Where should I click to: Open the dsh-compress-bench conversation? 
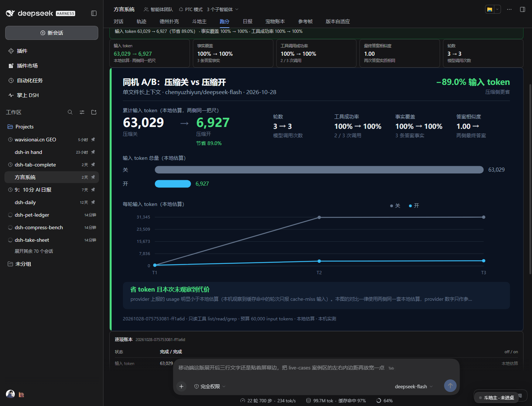click(52, 227)
